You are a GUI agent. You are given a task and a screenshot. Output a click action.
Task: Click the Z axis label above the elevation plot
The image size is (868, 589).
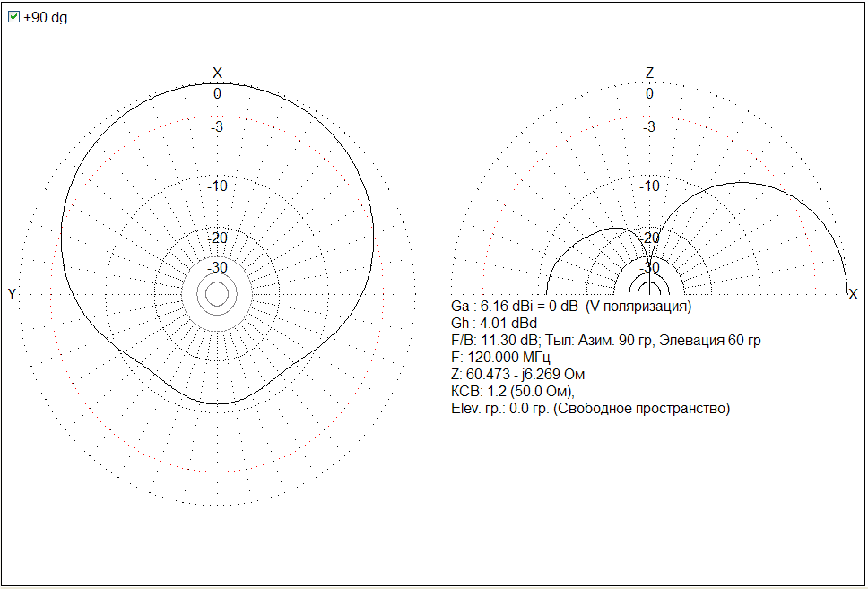650,74
